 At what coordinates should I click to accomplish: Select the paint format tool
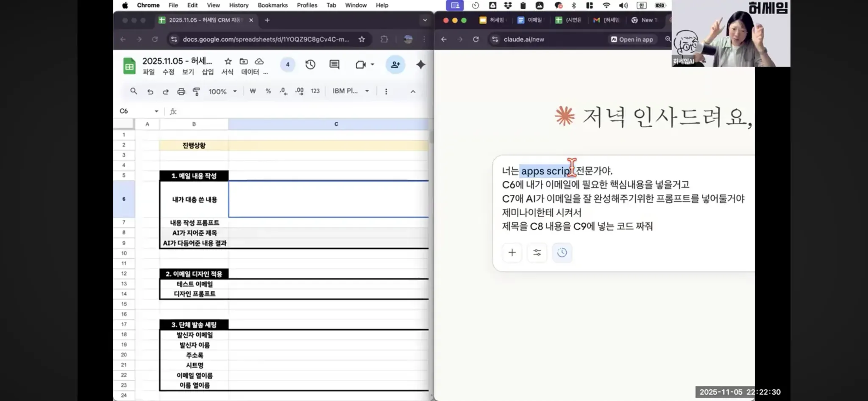click(x=196, y=91)
